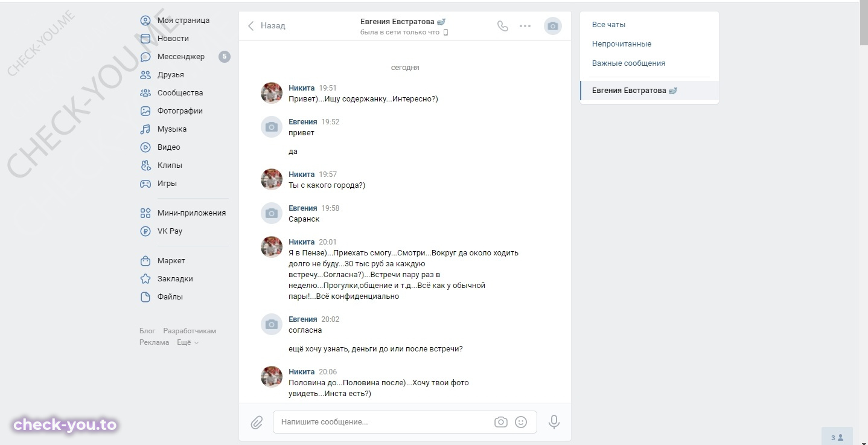The height and width of the screenshot is (445, 868).
Task: Expand the Ещё dropdown in footer
Action: coord(188,342)
